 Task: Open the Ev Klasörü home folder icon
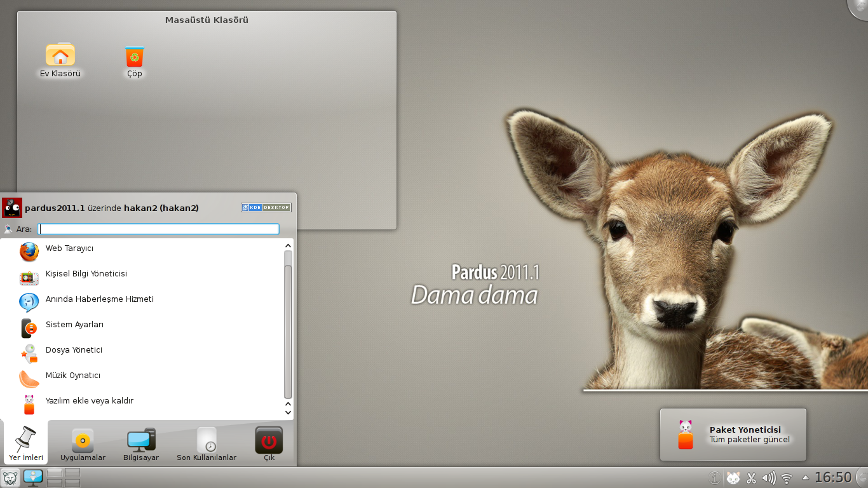coord(60,60)
